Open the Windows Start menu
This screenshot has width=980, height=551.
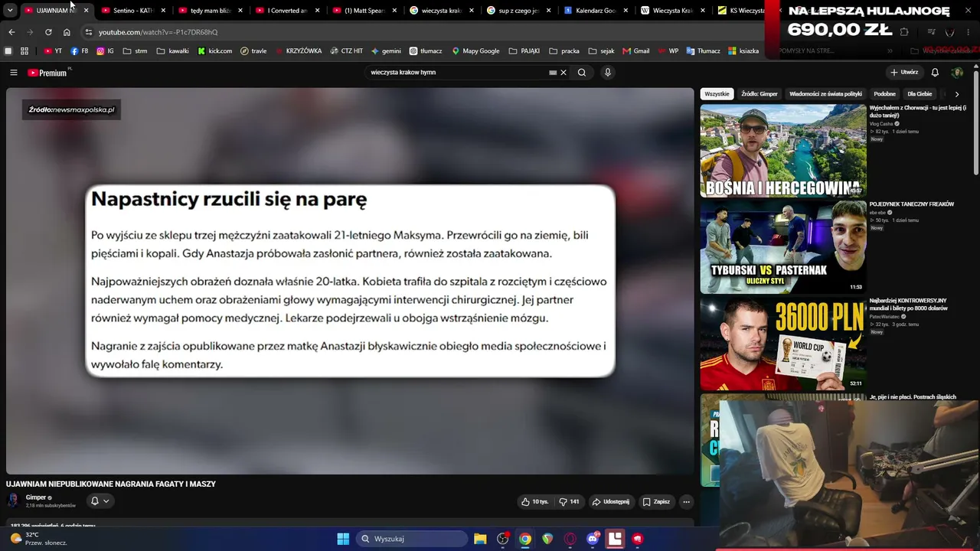(343, 539)
